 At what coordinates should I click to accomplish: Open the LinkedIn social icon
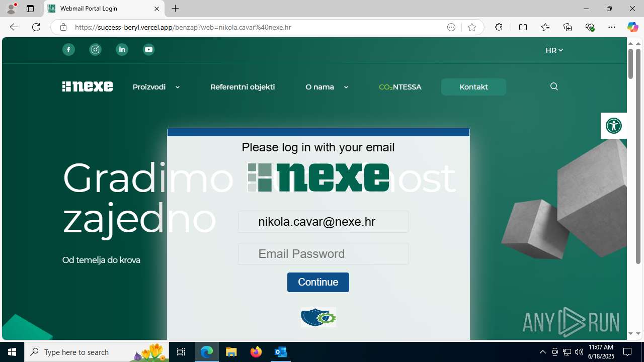(122, 49)
